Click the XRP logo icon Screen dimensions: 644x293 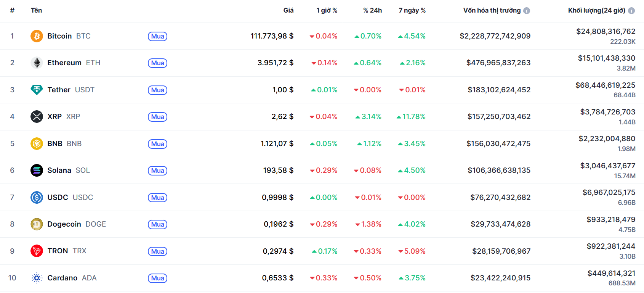pos(37,117)
